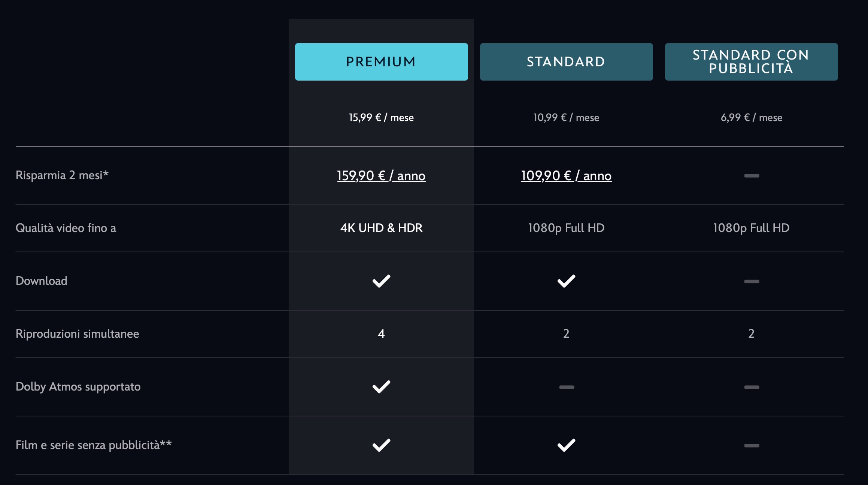Screen dimensions: 868x485
Task: Click the 4K UHD & HDR cell
Action: [381, 228]
